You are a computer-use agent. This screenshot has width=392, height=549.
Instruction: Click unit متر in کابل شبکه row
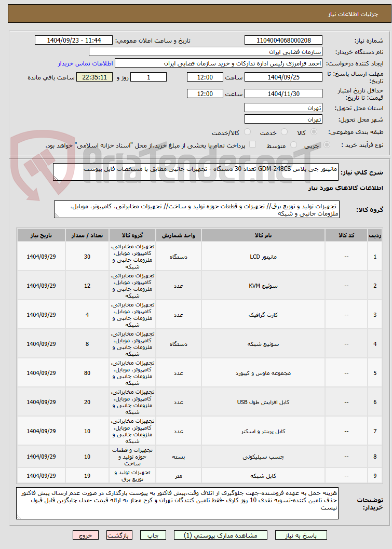pyautogui.click(x=179, y=476)
